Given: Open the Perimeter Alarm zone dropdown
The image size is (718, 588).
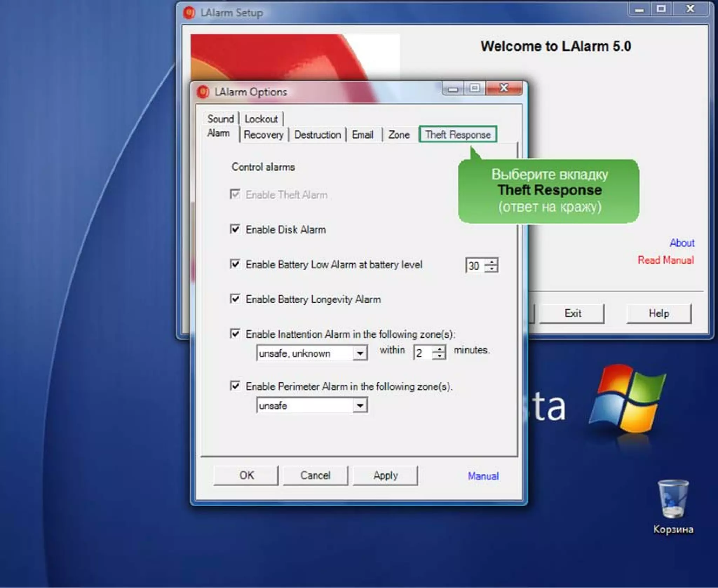Looking at the screenshot, I should pos(360,406).
